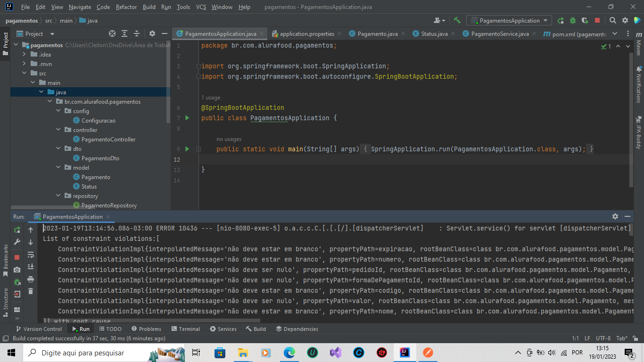Run with Coverage using the shield icon

tap(585, 21)
